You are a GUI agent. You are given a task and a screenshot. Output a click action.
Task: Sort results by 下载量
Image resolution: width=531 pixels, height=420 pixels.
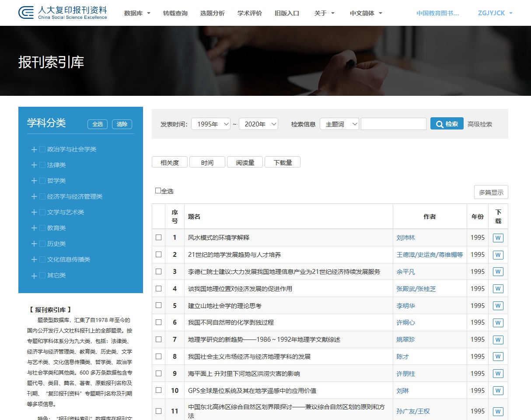[x=283, y=162]
